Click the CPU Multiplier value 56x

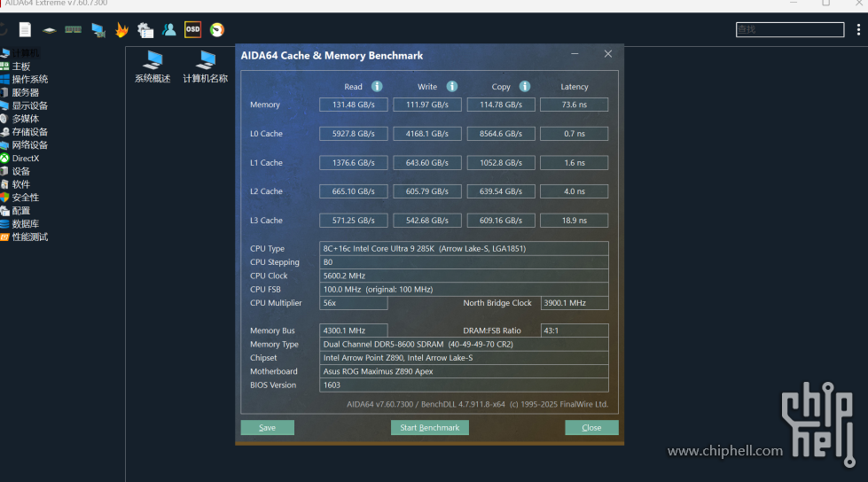coord(353,303)
